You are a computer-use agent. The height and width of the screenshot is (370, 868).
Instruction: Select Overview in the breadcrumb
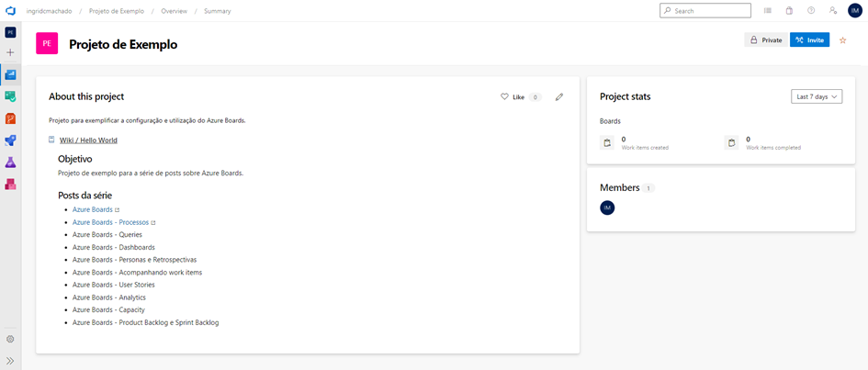pyautogui.click(x=175, y=11)
